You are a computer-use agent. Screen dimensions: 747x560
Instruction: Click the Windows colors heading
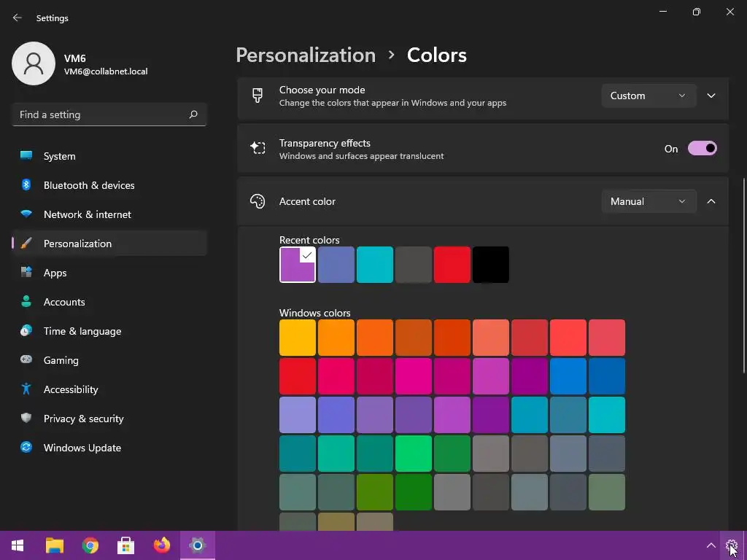pos(314,313)
